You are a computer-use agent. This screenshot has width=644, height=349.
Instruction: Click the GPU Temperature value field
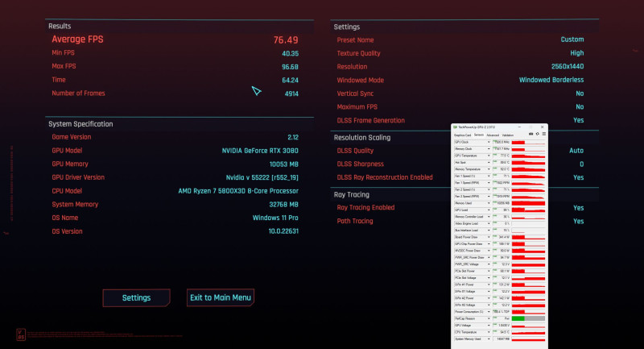[x=501, y=156]
